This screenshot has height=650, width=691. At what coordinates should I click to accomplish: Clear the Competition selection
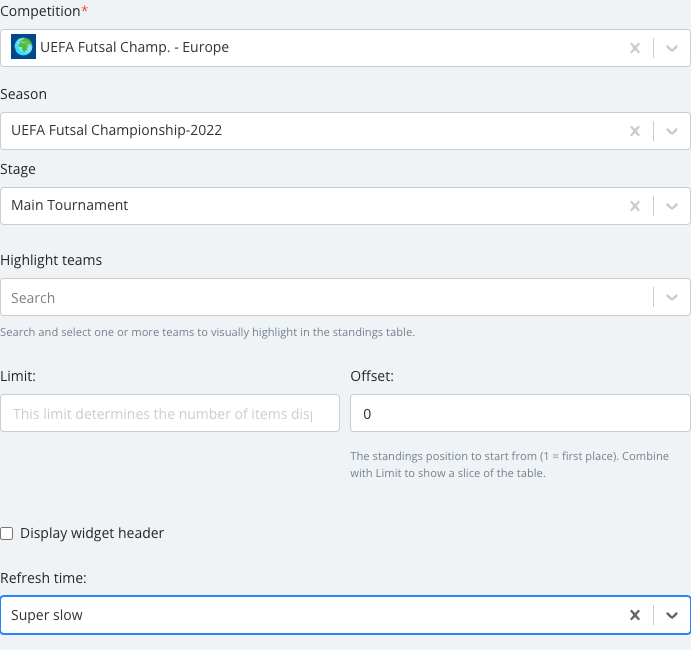pyautogui.click(x=635, y=48)
